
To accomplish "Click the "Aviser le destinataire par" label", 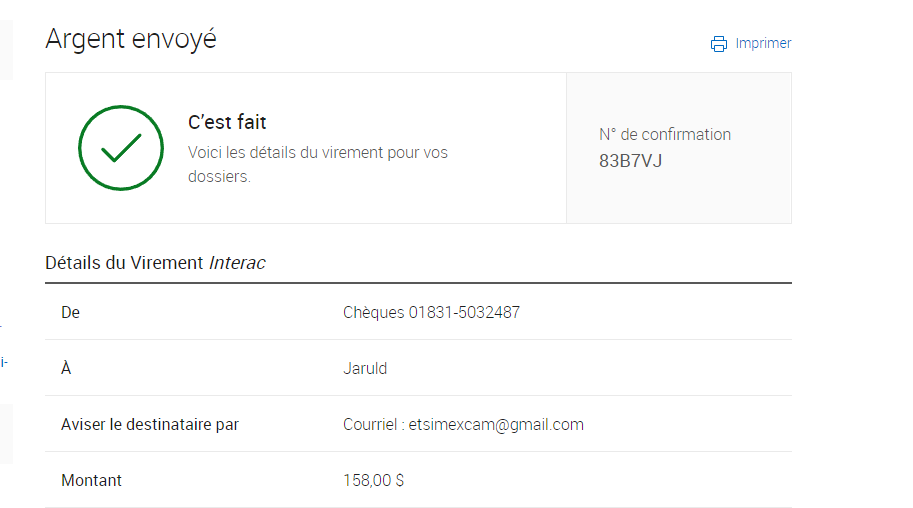I will click(x=150, y=424).
